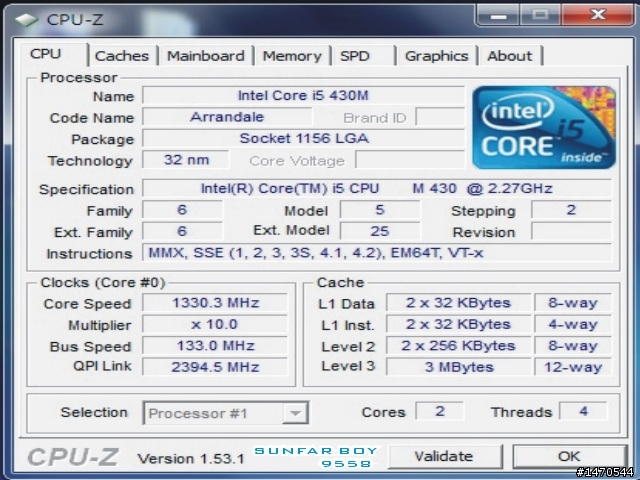The width and height of the screenshot is (640, 480).
Task: Switch to the Caches tab
Action: [x=122, y=56]
